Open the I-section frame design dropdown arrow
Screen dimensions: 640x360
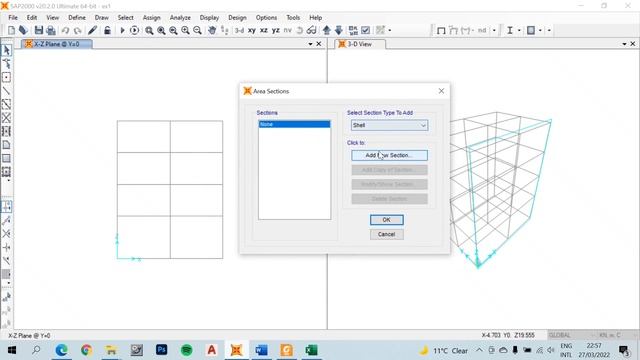[519, 30]
